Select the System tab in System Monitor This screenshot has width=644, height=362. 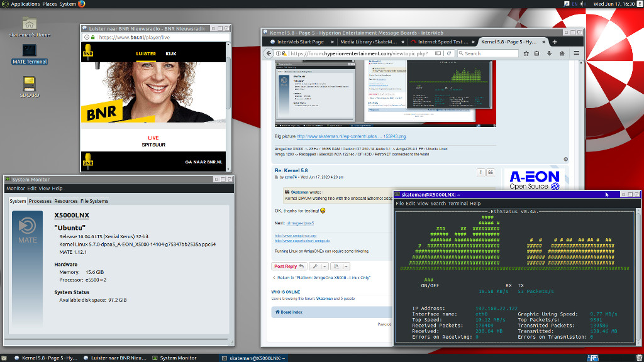(18, 201)
